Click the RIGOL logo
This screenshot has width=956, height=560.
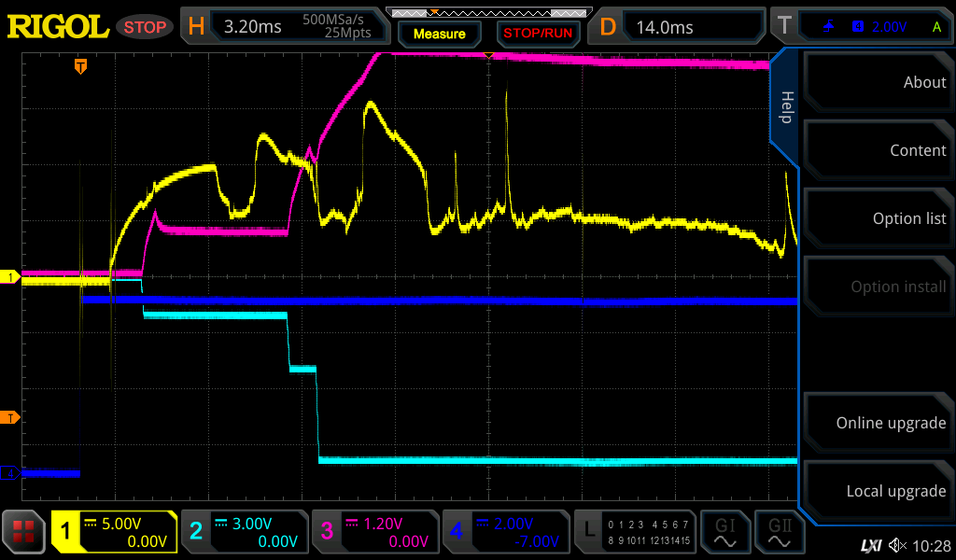pyautogui.click(x=58, y=27)
